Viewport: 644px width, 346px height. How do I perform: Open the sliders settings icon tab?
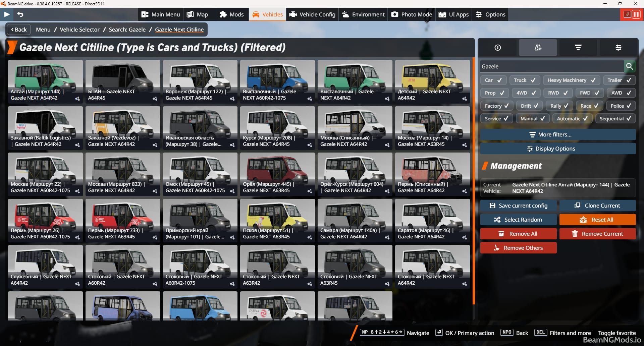pos(618,48)
